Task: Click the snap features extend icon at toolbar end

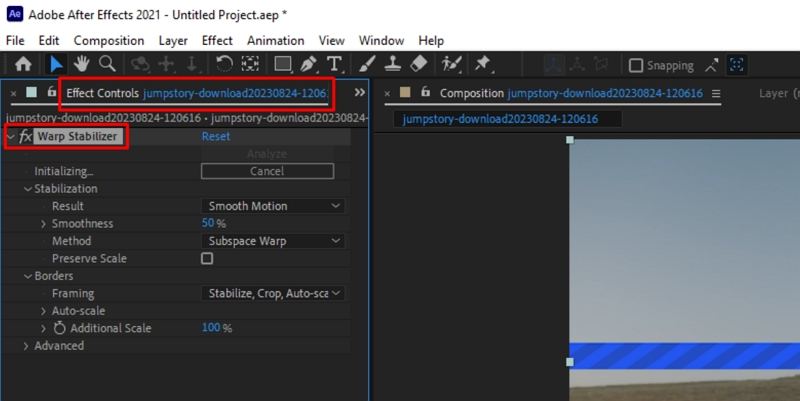Action: pyautogui.click(x=736, y=65)
